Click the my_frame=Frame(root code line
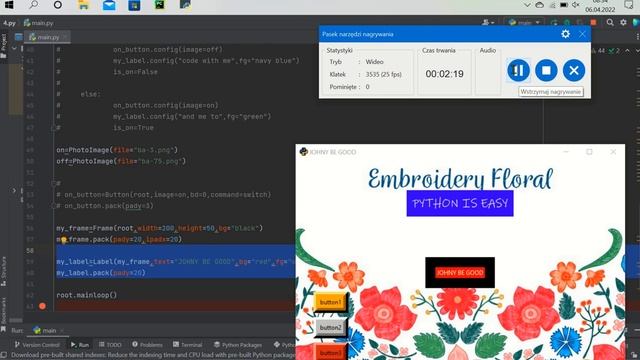 click(160, 228)
